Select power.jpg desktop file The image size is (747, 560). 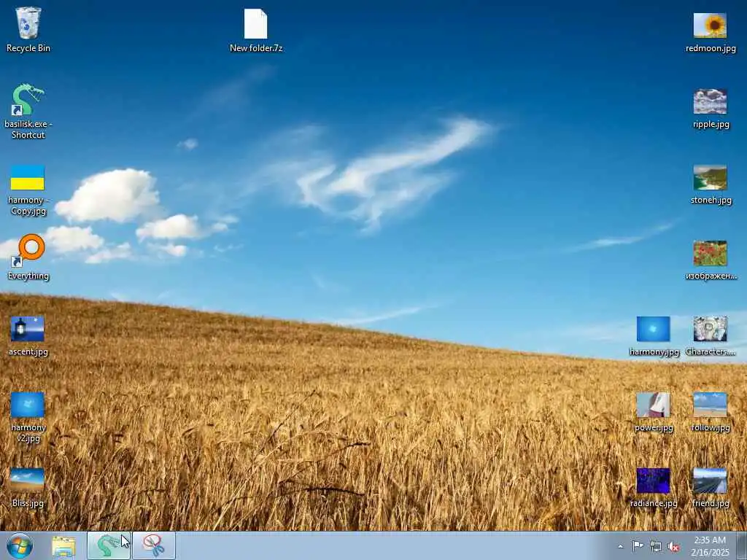[x=654, y=412]
